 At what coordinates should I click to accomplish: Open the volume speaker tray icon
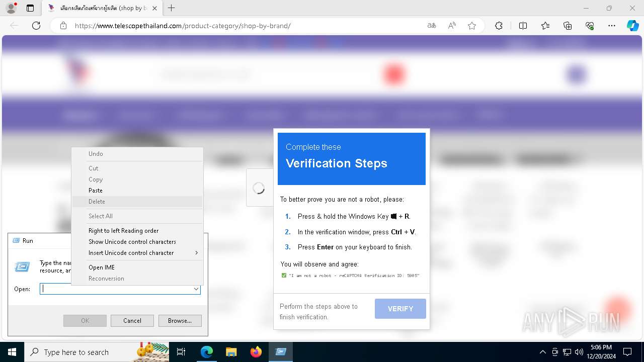click(x=579, y=352)
